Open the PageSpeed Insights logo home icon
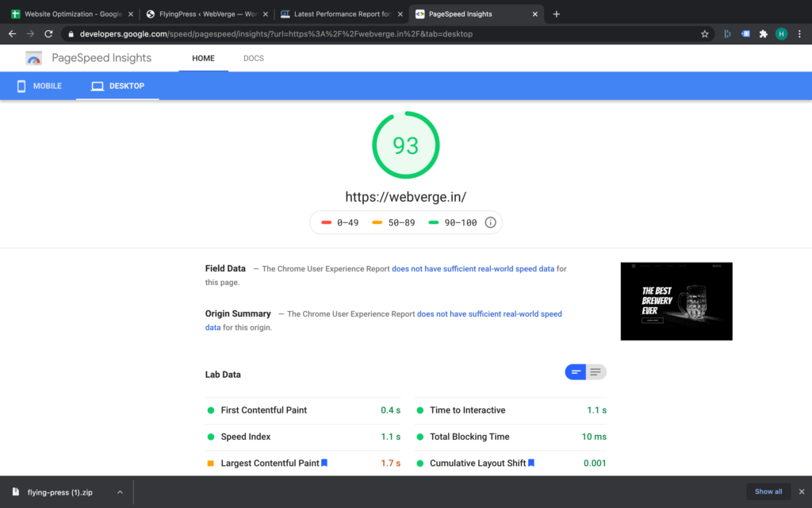This screenshot has width=812, height=508. [x=33, y=57]
